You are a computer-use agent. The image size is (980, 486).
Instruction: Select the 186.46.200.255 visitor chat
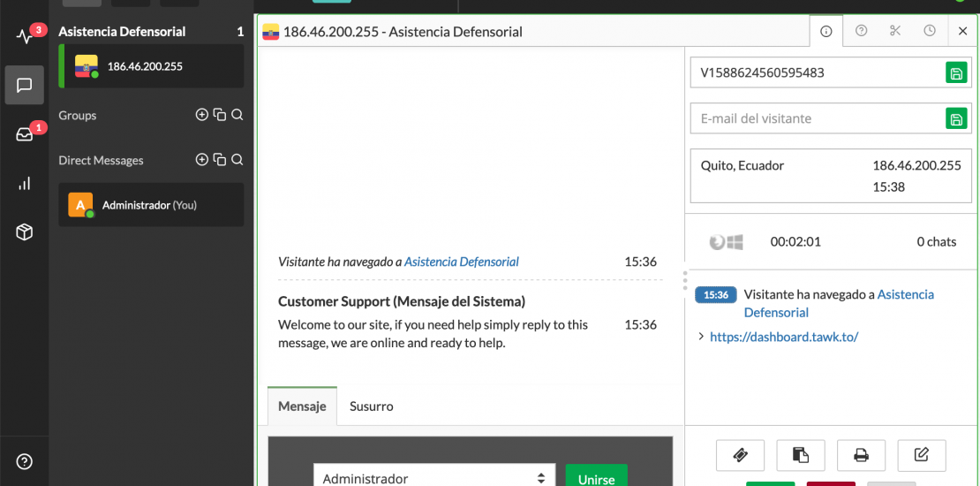coord(151,65)
